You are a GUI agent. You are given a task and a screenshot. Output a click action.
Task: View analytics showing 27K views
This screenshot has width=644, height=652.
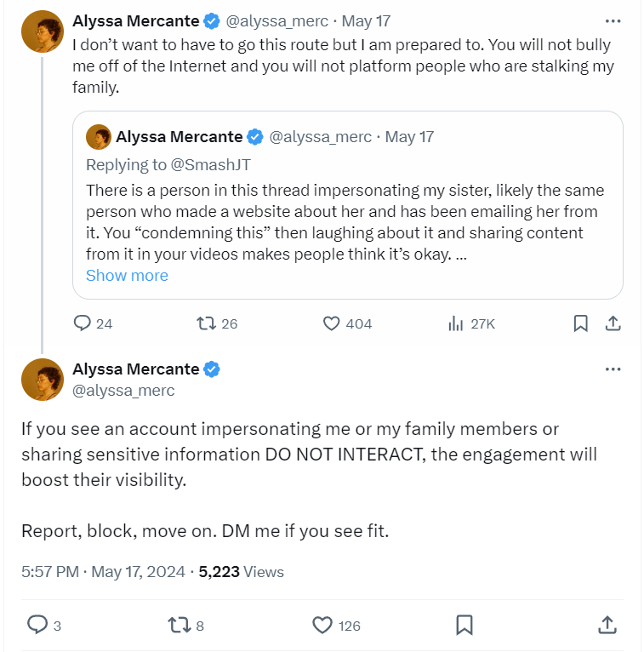(456, 323)
